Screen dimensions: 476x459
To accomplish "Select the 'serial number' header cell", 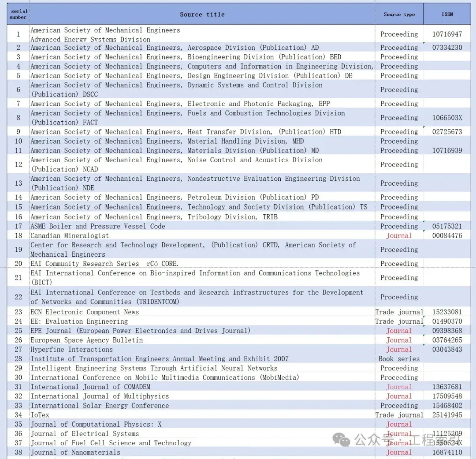I will [x=18, y=14].
